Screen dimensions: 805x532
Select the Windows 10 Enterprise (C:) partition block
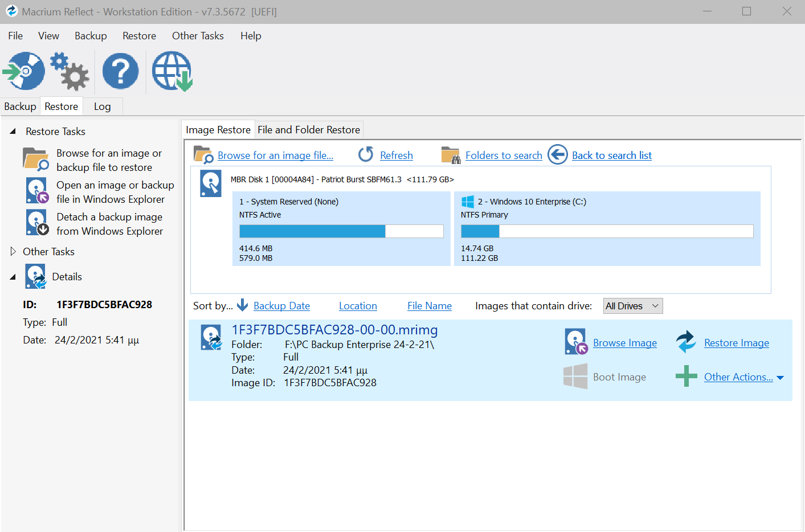(607, 229)
